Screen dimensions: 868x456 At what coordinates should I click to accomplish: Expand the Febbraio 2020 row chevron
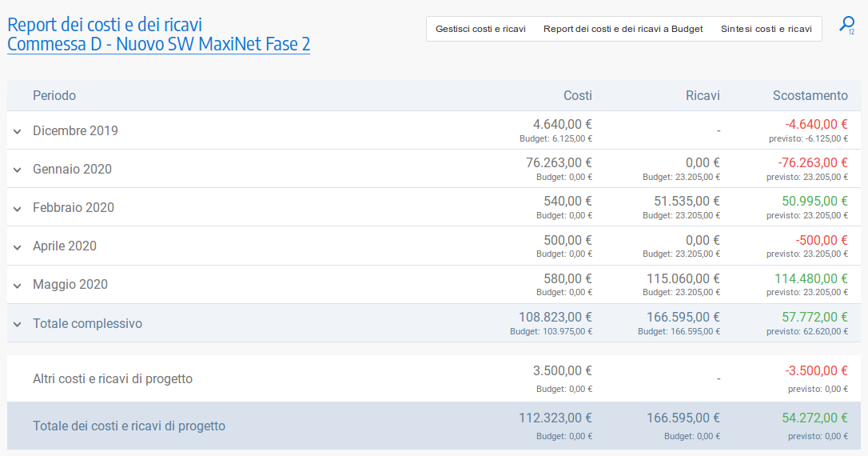tap(18, 208)
